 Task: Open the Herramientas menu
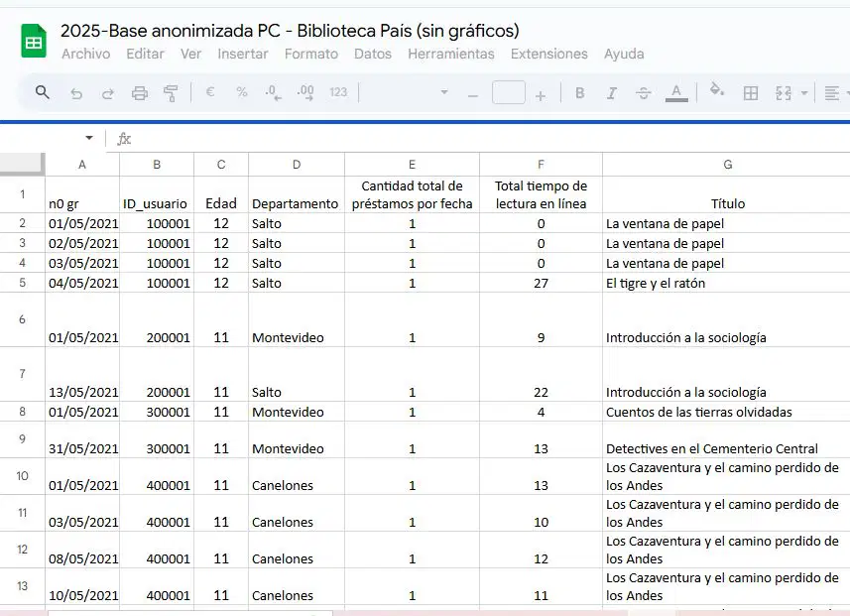pyautogui.click(x=451, y=54)
